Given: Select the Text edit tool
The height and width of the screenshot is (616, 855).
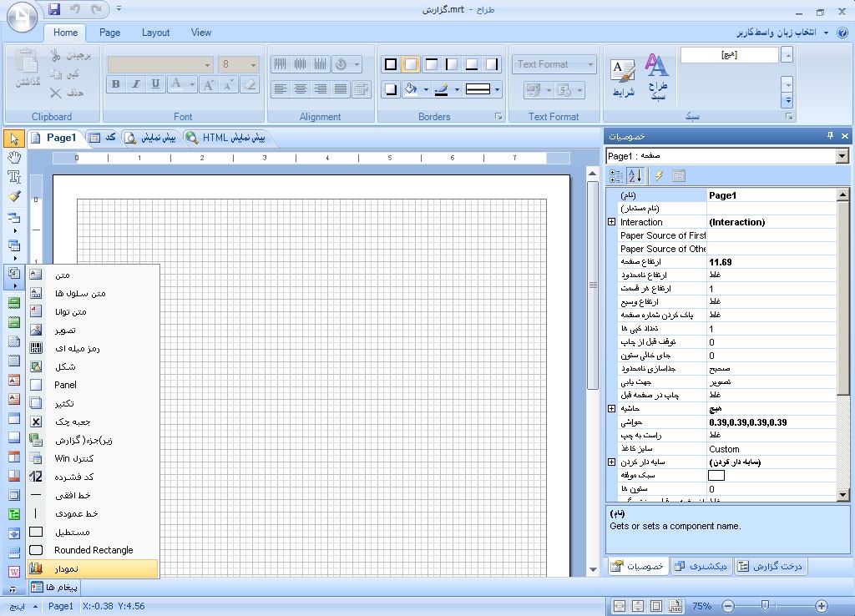Looking at the screenshot, I should pos(14,177).
